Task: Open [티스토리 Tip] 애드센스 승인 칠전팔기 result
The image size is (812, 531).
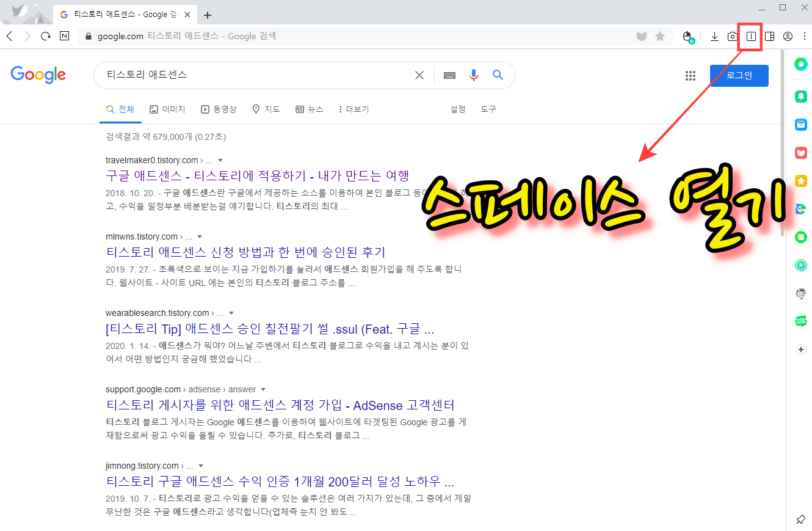Action: coord(270,329)
